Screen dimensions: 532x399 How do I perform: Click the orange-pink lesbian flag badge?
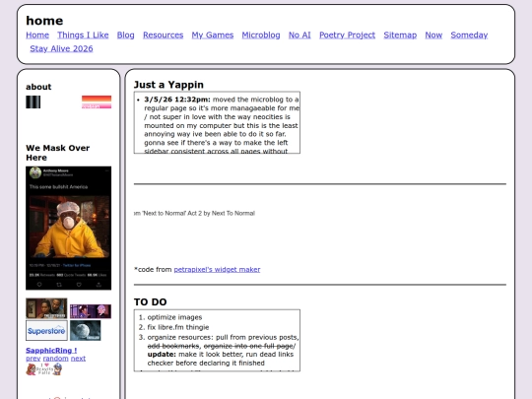(x=97, y=102)
